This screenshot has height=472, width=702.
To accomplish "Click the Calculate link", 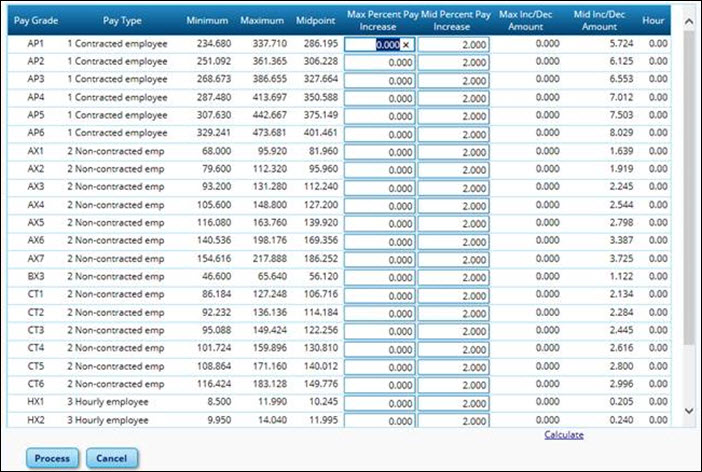I will (x=564, y=435).
